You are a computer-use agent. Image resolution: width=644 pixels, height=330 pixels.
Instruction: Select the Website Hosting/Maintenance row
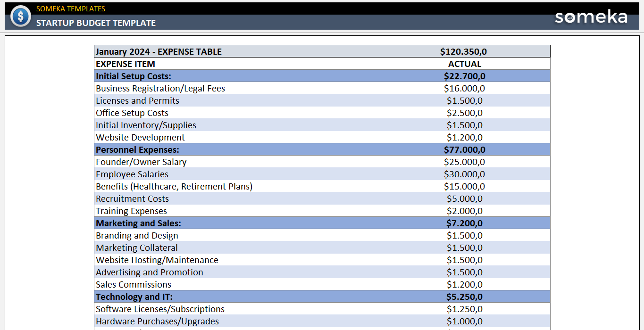click(322, 260)
